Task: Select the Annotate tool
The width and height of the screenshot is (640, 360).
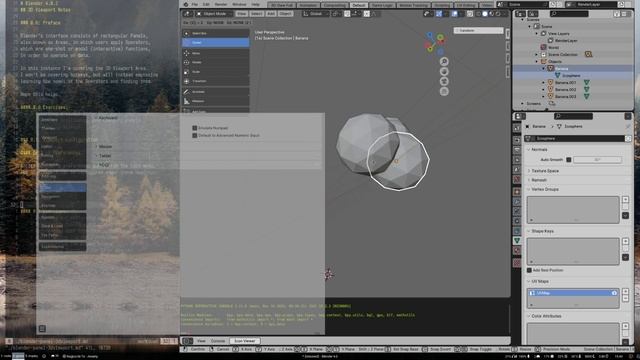Action: coord(216,92)
